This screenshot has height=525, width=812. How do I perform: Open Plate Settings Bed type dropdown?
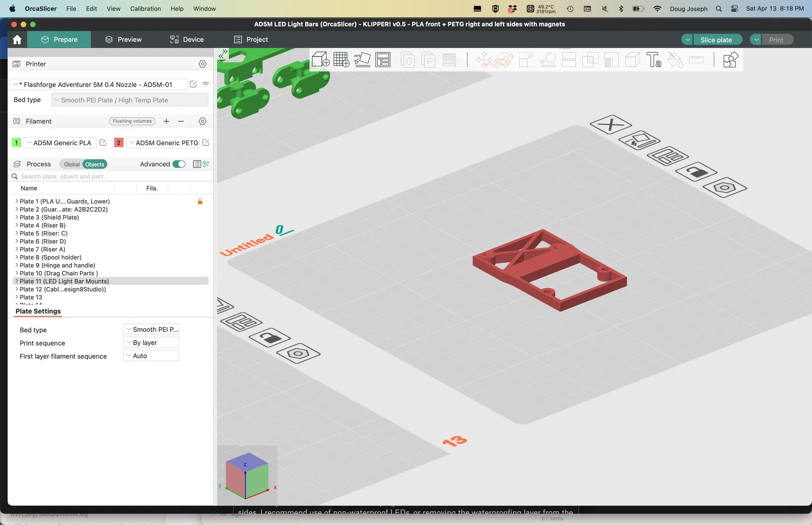click(x=151, y=330)
